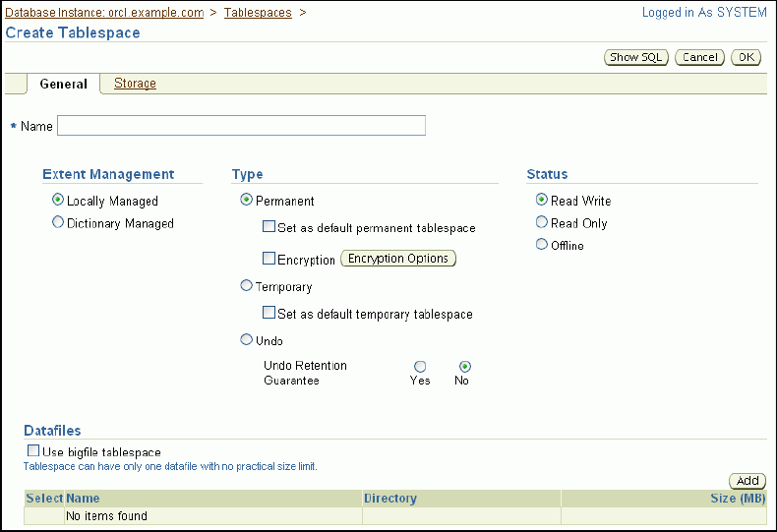Switch to the Storage tab
The image size is (777, 532).
click(x=135, y=84)
